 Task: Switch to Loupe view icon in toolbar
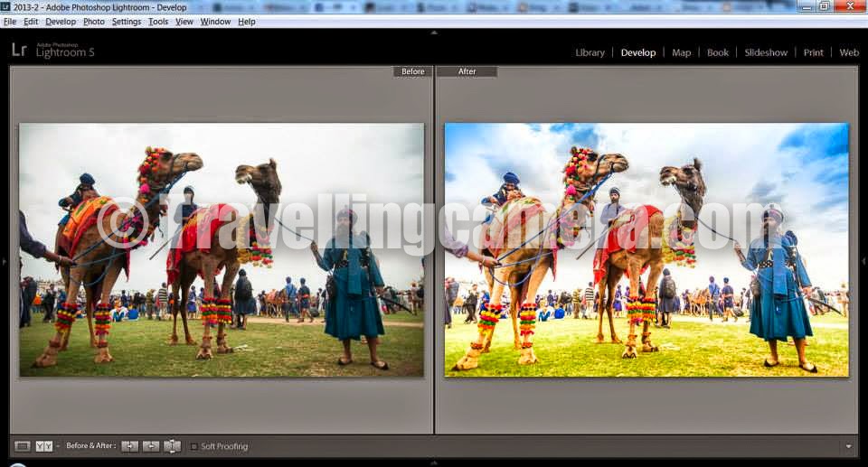tap(22, 446)
